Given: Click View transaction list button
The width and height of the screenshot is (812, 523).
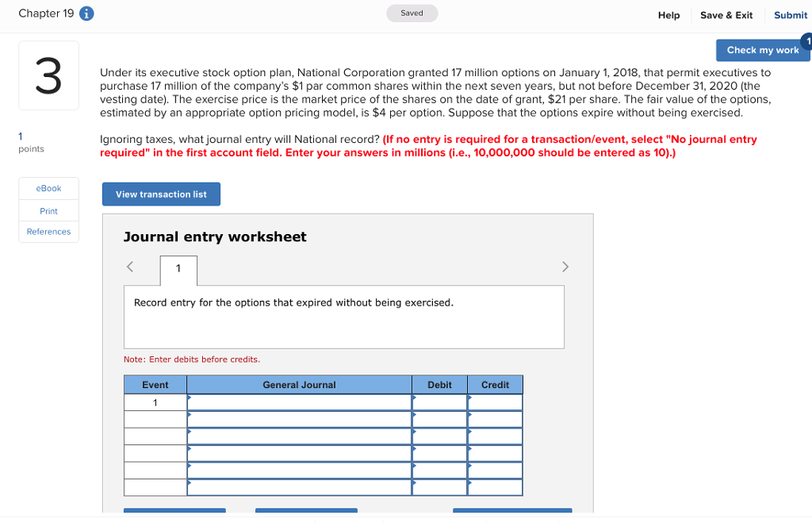Looking at the screenshot, I should (x=161, y=194).
